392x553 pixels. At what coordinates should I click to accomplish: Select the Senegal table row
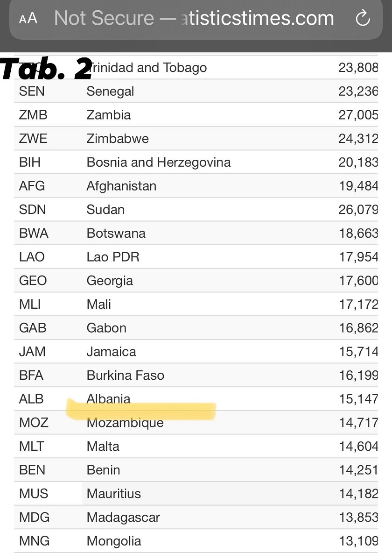point(196,92)
